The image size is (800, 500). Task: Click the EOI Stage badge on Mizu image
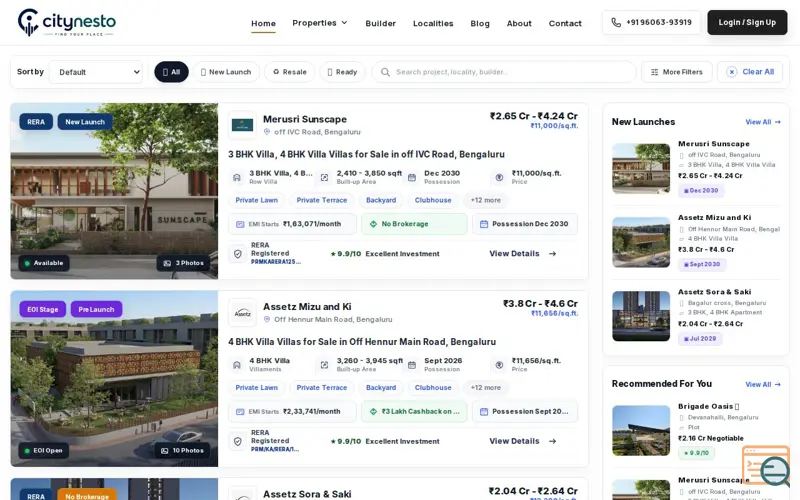coord(42,309)
